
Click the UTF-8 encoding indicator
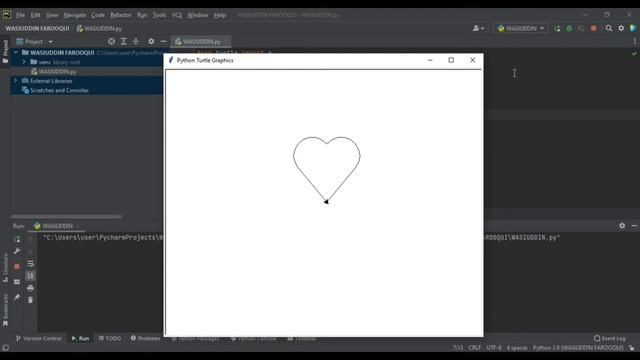click(494, 348)
